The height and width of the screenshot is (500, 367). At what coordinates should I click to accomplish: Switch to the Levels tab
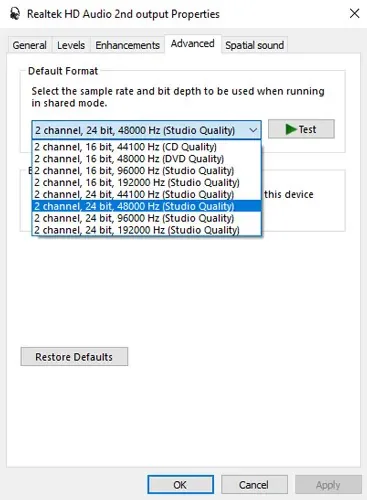point(71,45)
